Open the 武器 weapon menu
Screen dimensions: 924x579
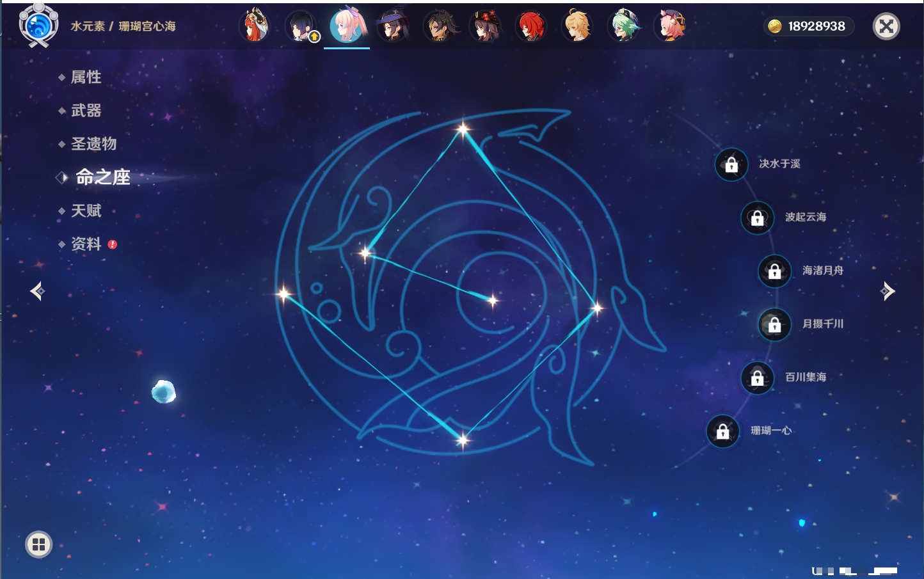coord(86,111)
